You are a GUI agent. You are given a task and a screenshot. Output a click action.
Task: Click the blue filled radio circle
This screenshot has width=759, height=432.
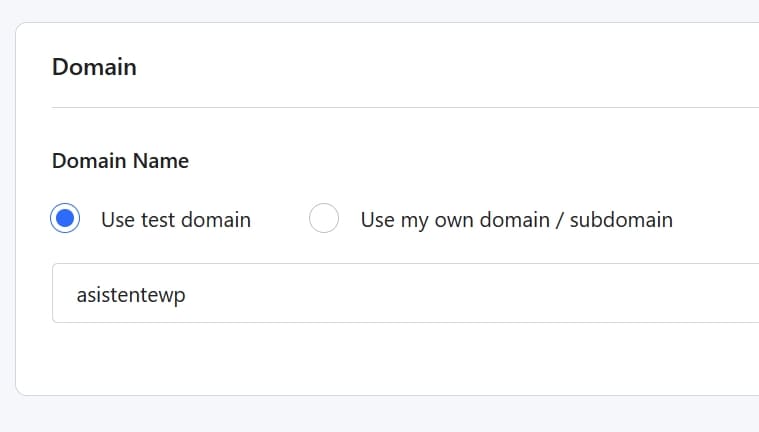click(65, 219)
